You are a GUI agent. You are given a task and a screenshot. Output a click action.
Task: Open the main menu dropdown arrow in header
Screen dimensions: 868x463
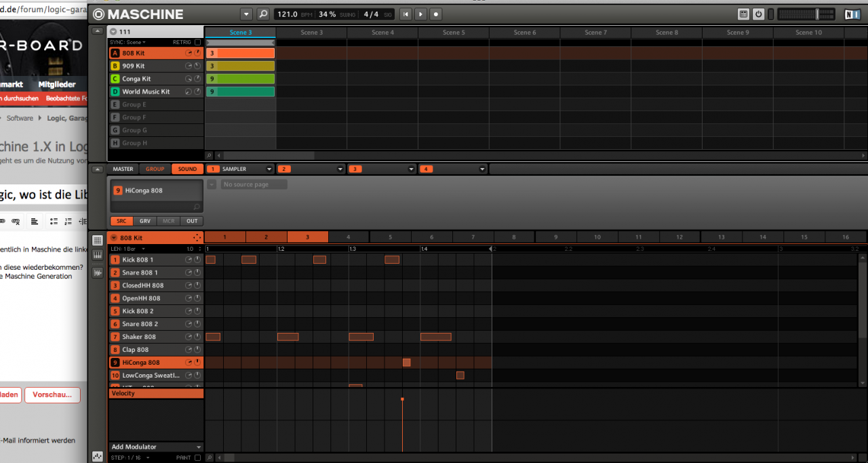(x=246, y=14)
